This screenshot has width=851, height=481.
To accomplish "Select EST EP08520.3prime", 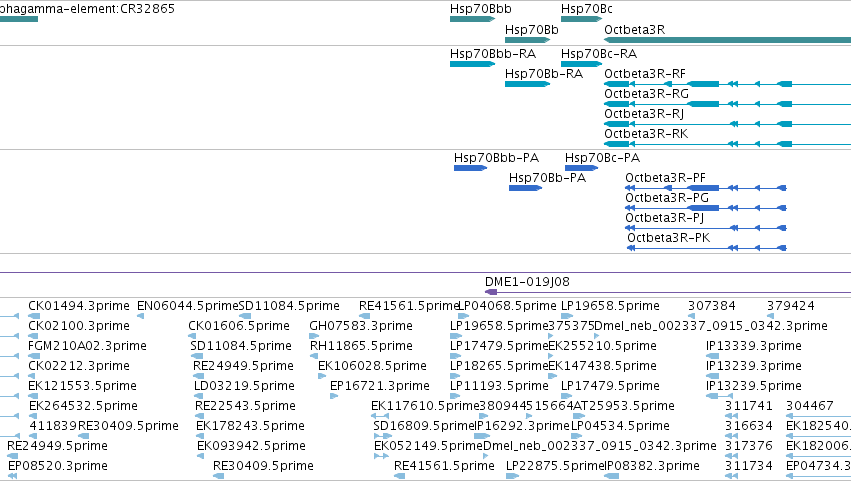I will (57, 466).
